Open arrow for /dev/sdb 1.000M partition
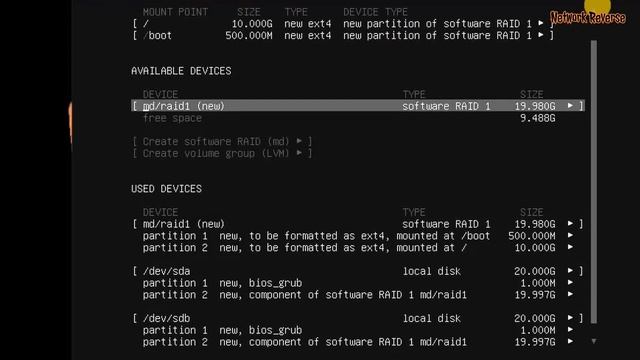Image resolution: width=640 pixels, height=360 pixels. tap(570, 329)
